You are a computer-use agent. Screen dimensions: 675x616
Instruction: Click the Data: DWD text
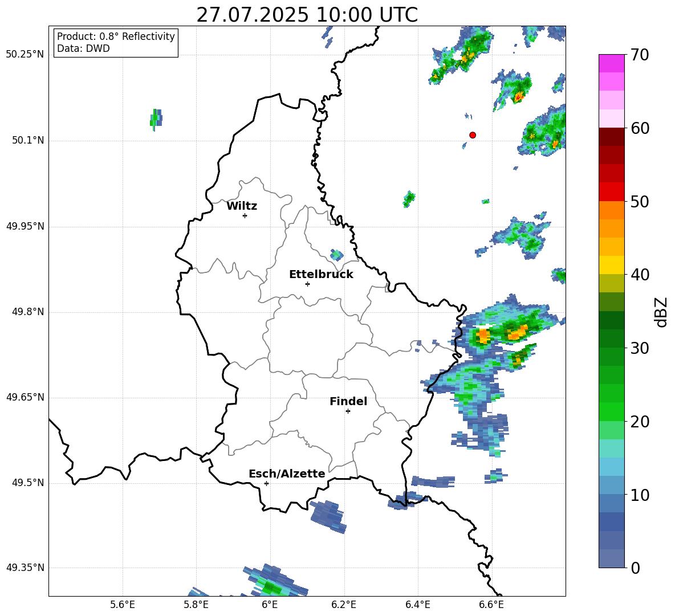click(83, 48)
